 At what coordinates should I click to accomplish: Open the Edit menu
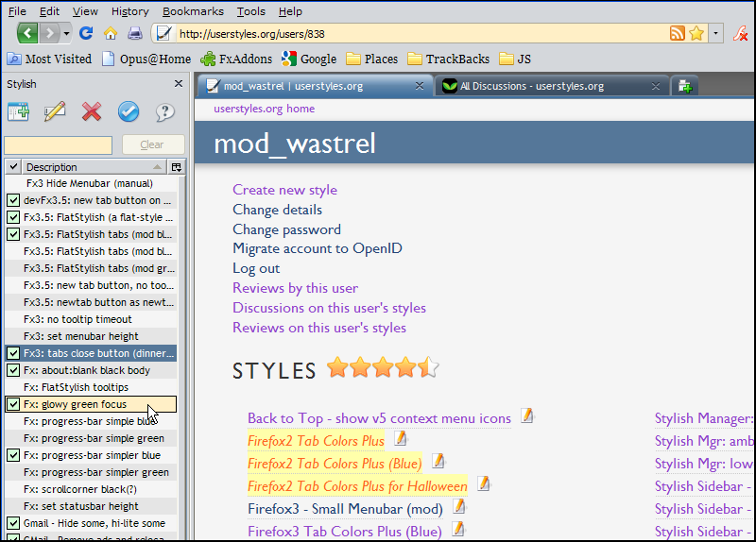[49, 11]
